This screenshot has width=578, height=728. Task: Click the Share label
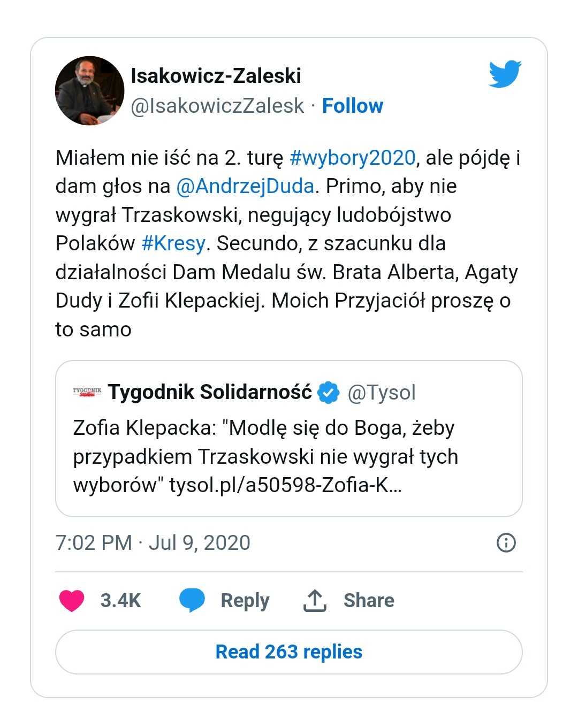click(369, 600)
